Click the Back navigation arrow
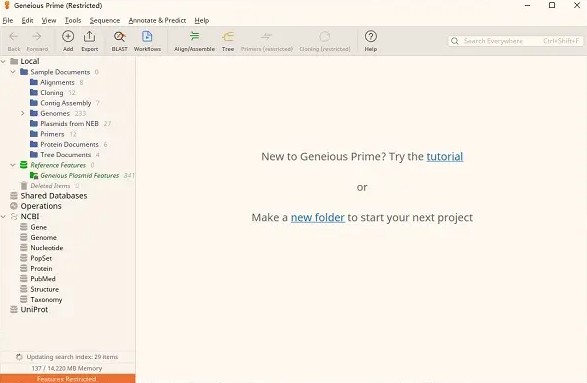Screen dimensions: 587x383 [14, 41]
